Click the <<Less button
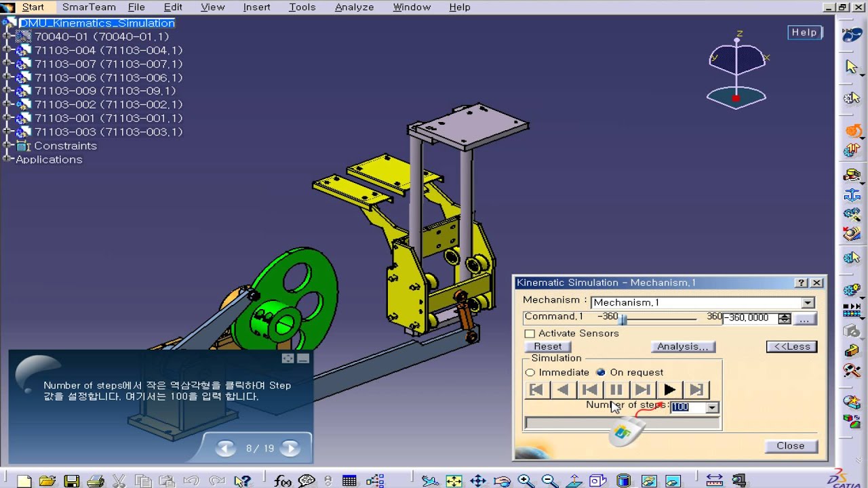The height and width of the screenshot is (488, 868). tap(791, 346)
